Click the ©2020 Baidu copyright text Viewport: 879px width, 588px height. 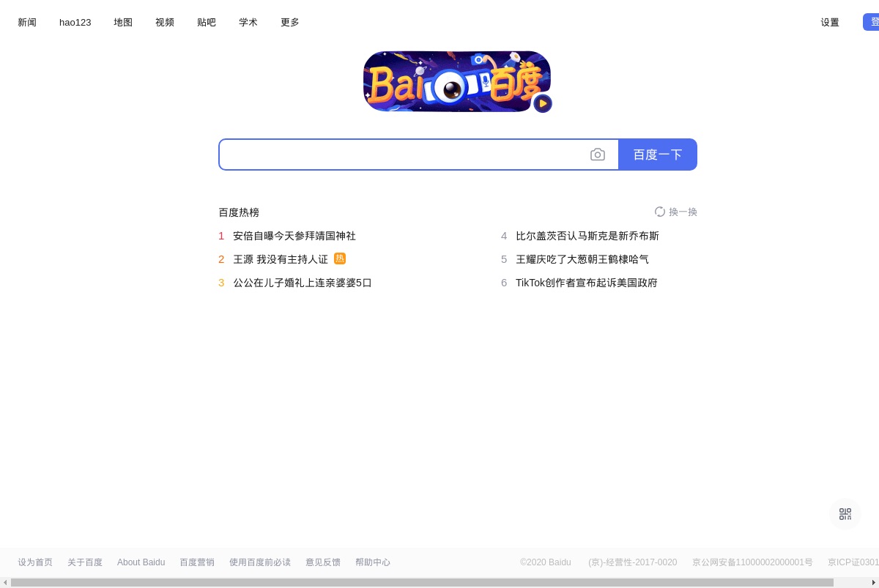point(546,562)
